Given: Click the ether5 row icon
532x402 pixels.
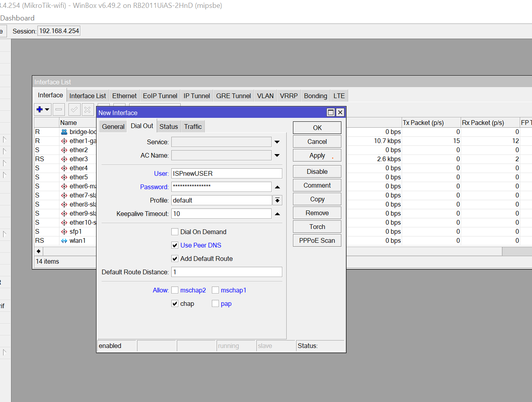Looking at the screenshot, I should point(64,177).
